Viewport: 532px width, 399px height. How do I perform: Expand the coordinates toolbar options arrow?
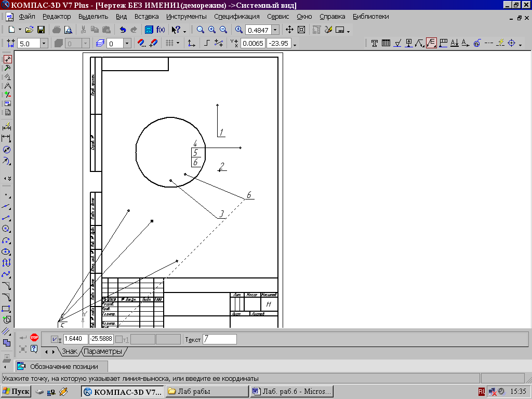(295, 45)
